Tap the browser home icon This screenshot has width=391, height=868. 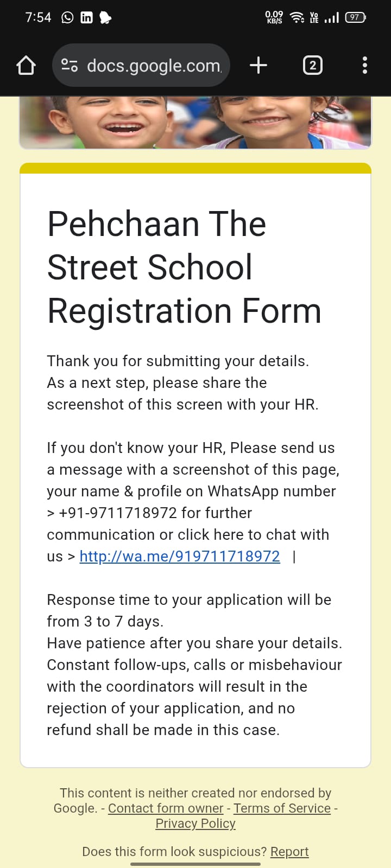click(26, 66)
